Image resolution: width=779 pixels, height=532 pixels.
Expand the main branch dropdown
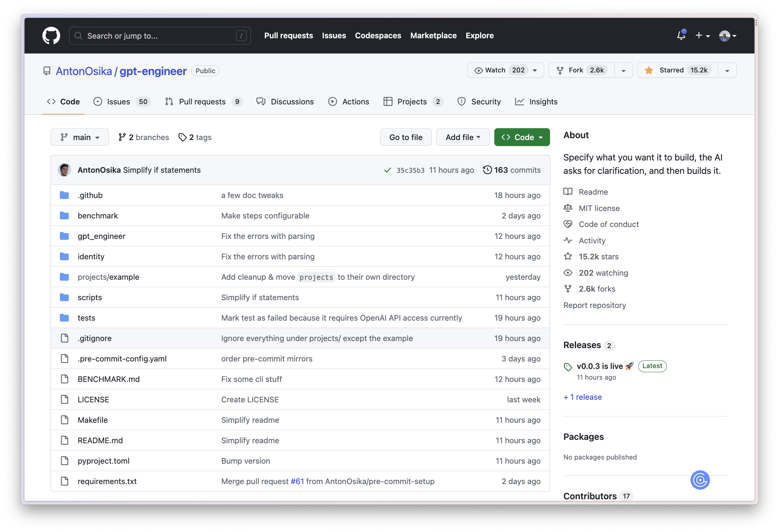pyautogui.click(x=80, y=137)
